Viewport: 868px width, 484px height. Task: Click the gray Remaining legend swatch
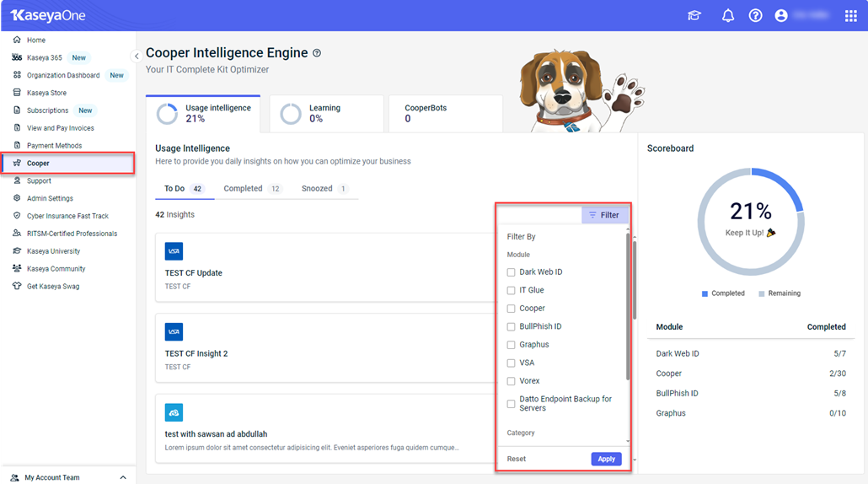pos(762,294)
